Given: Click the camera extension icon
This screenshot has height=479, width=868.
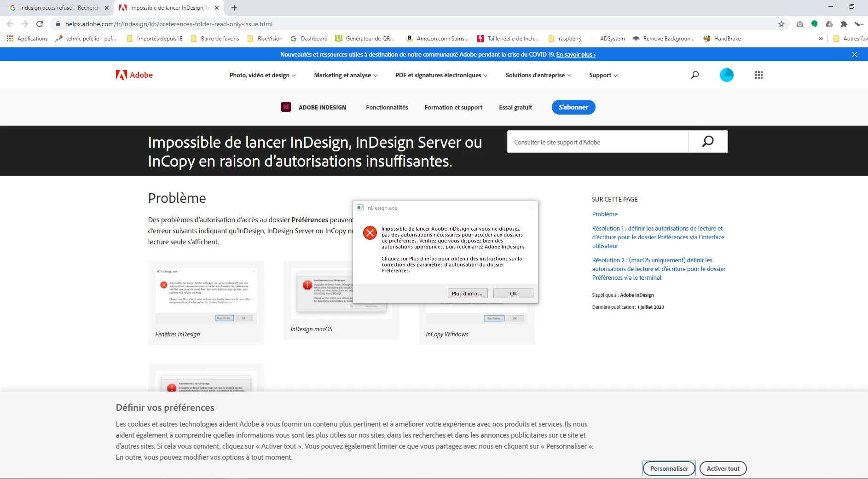Looking at the screenshot, I should coord(800,24).
